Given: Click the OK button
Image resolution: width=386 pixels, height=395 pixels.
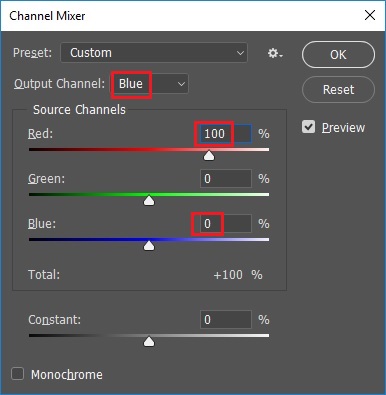Looking at the screenshot, I should point(338,55).
